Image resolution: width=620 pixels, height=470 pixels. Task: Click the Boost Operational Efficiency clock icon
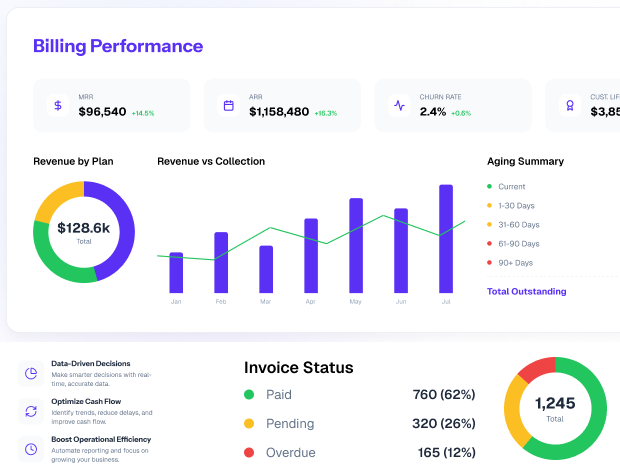tap(31, 449)
